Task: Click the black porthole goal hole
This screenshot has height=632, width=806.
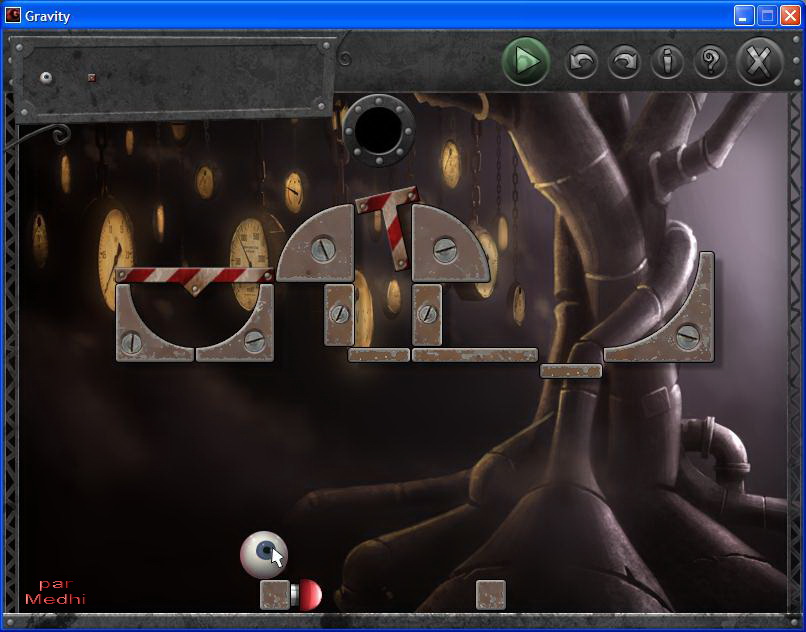Action: click(379, 130)
